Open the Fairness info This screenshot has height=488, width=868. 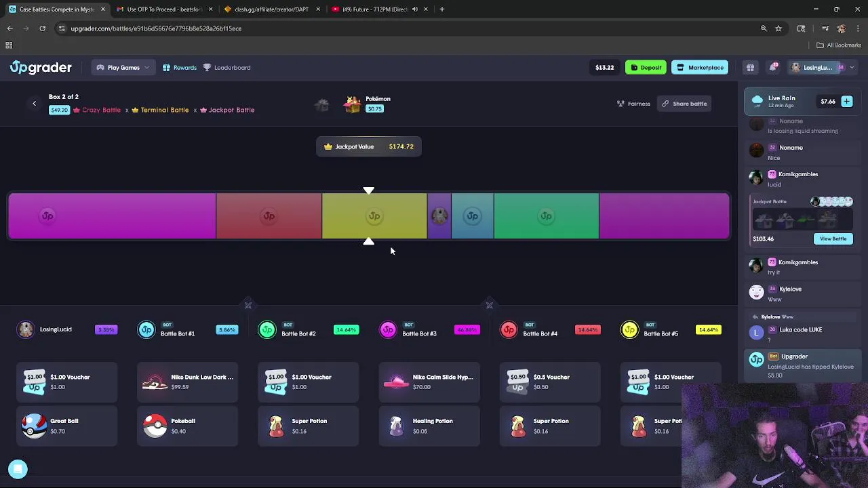coord(633,104)
